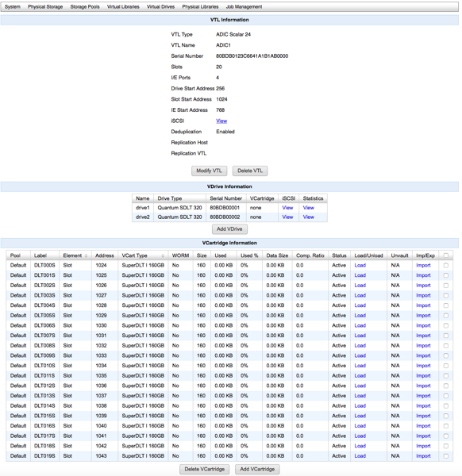Click the Quantum SDLT 320 cell for drive2
The height and width of the screenshot is (476, 462).
179,217
